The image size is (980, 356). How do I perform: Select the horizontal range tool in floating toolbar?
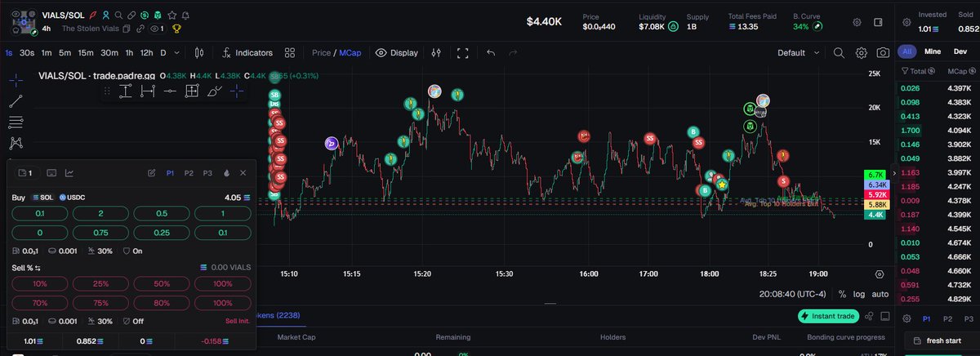point(148,91)
